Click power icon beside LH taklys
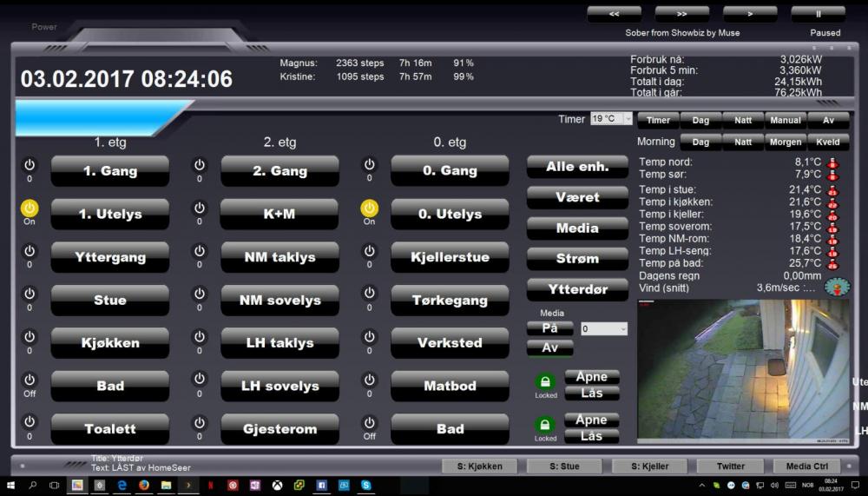 (200, 337)
